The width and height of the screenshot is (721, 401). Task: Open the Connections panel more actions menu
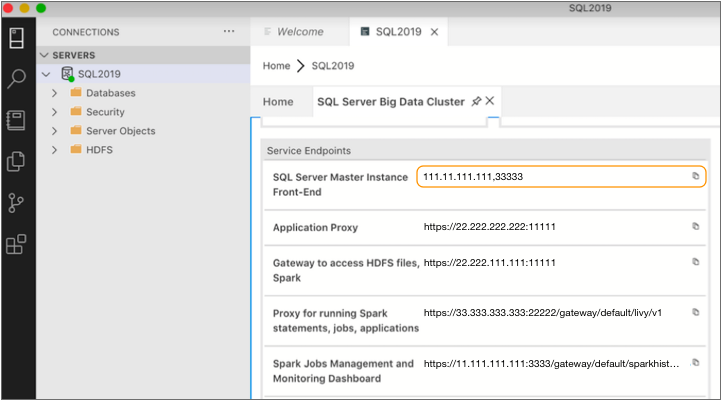[x=229, y=32]
